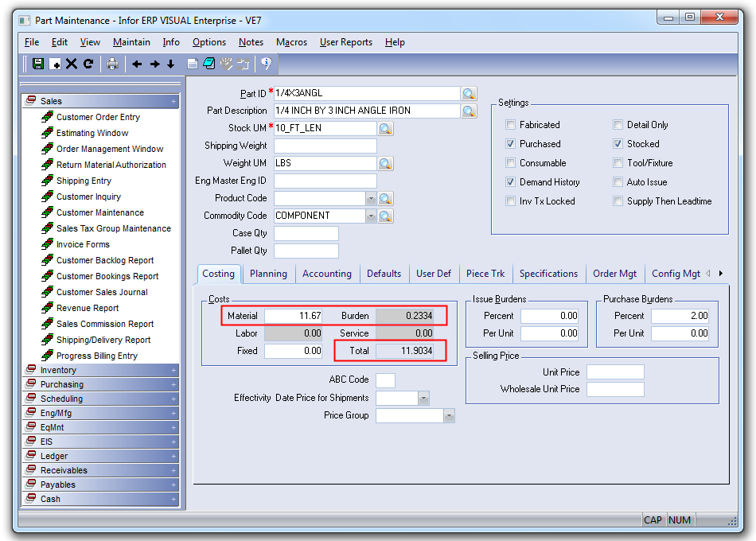Open the Product Code dropdown arrow

[x=371, y=198]
